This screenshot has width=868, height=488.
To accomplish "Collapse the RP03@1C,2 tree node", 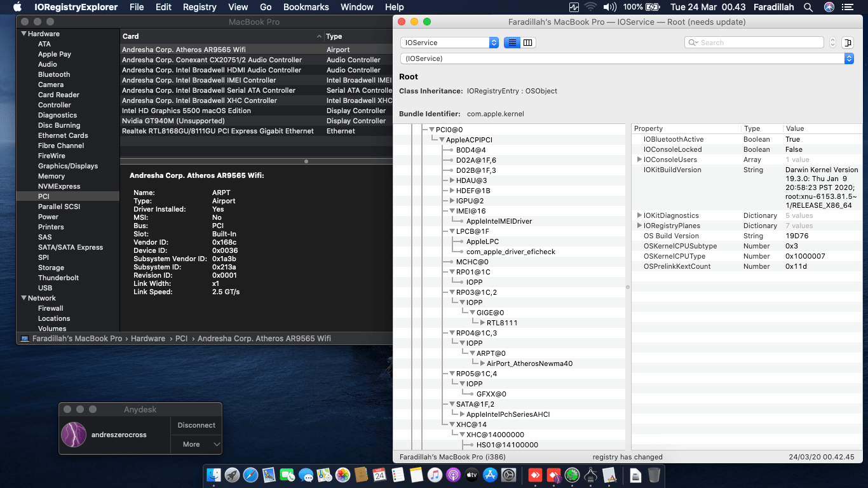I will pos(451,292).
